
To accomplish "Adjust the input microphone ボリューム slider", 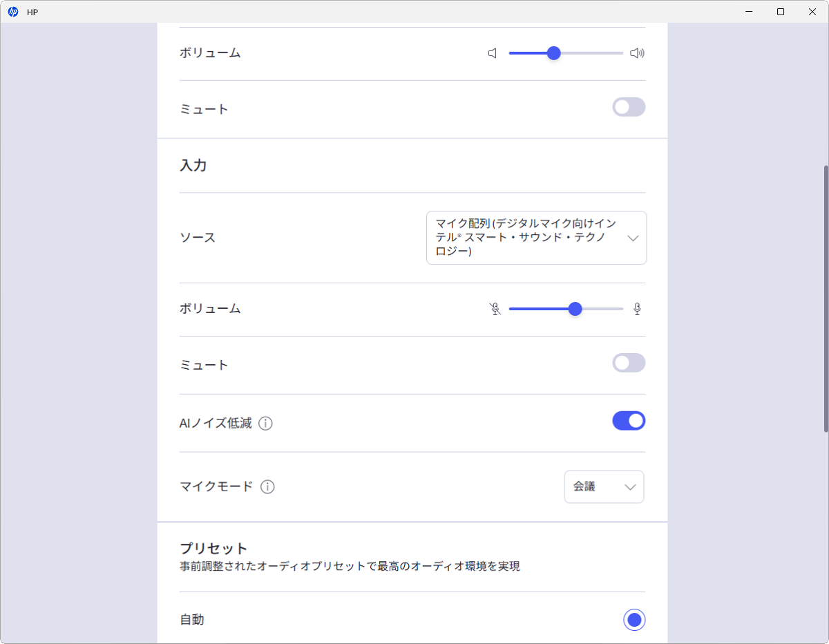I will pyautogui.click(x=566, y=309).
